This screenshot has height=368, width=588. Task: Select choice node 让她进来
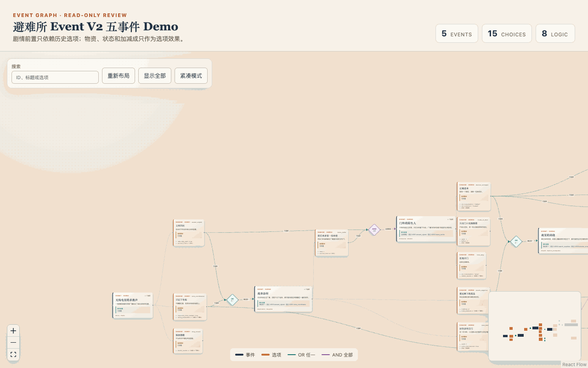(x=474, y=196)
